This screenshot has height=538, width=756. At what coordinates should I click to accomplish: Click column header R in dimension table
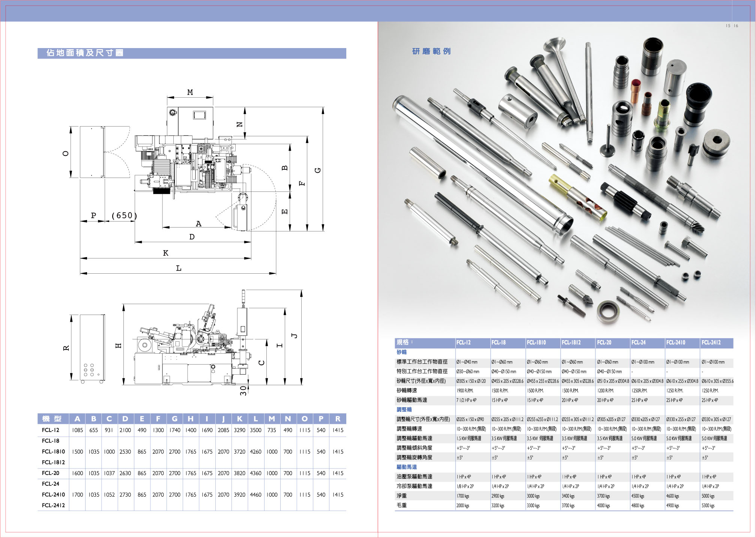click(338, 419)
